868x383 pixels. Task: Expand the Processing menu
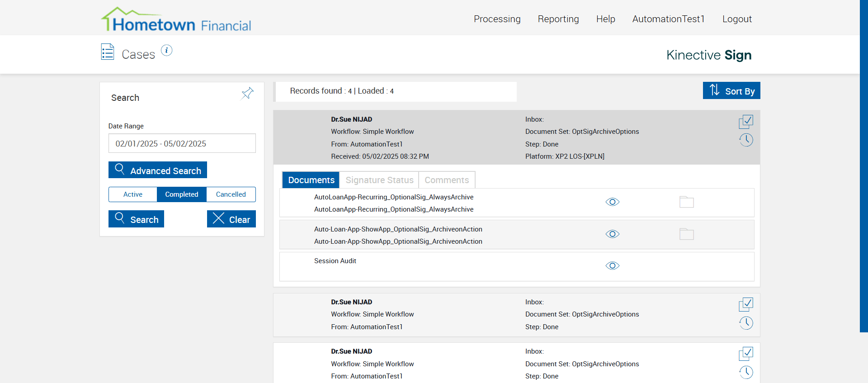[497, 19]
